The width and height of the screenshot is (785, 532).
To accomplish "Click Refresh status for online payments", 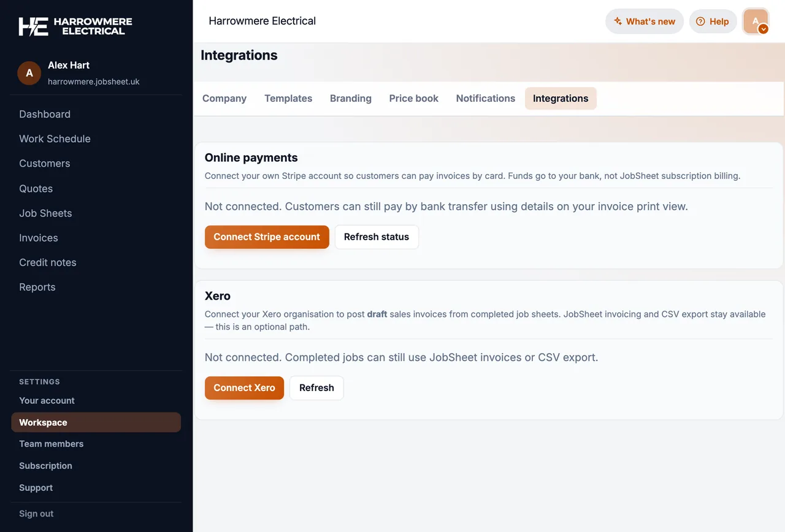I will click(x=377, y=237).
